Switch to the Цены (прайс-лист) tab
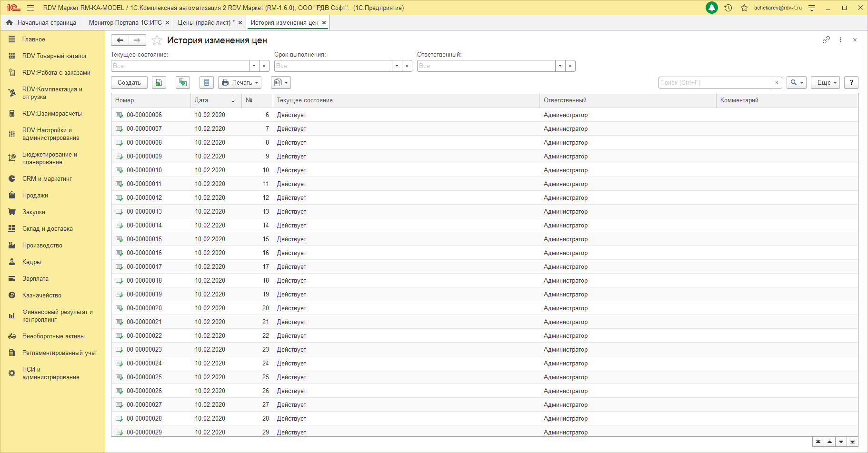868x453 pixels. point(204,23)
